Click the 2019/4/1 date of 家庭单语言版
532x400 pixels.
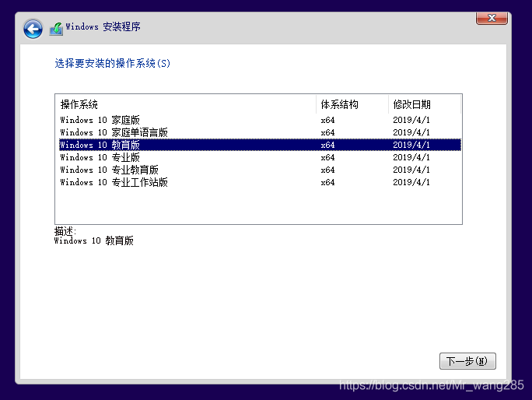(411, 132)
